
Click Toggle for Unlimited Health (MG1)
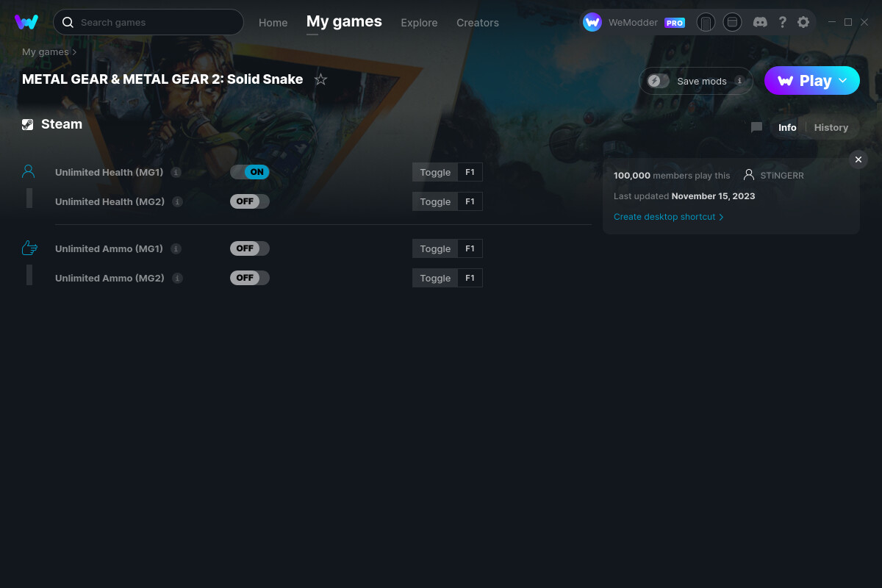pyautogui.click(x=435, y=172)
